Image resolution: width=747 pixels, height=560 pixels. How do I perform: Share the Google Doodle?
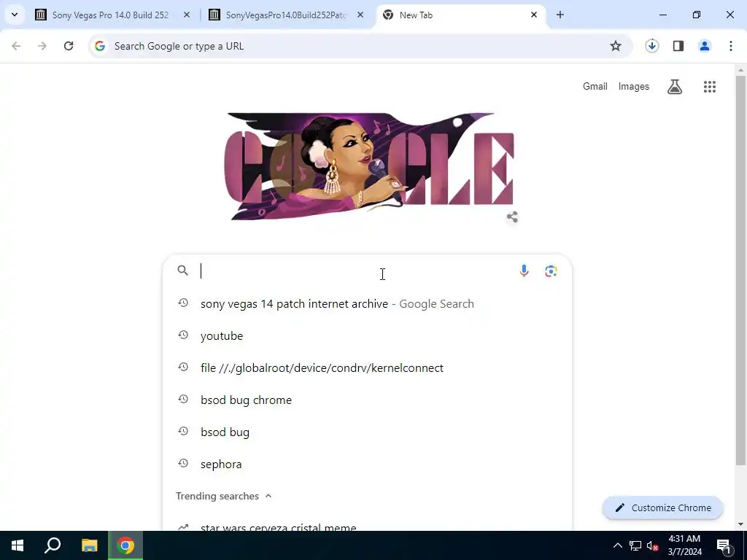[512, 217]
